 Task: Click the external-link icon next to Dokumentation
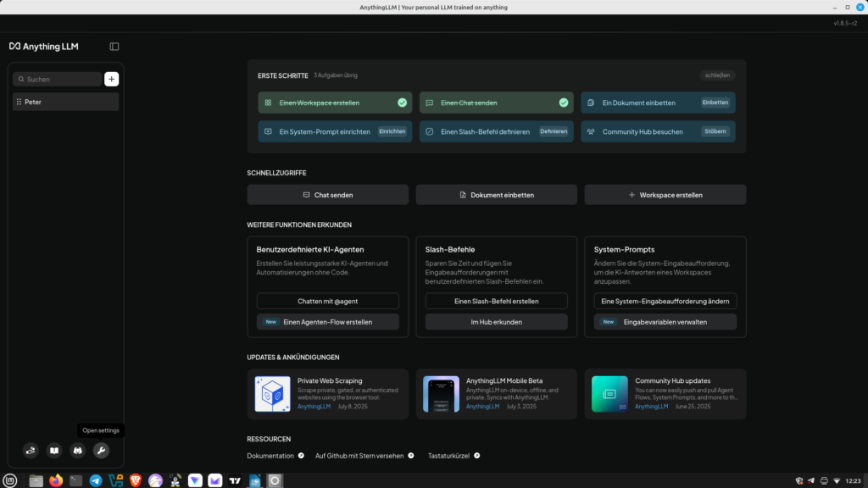coord(301,456)
